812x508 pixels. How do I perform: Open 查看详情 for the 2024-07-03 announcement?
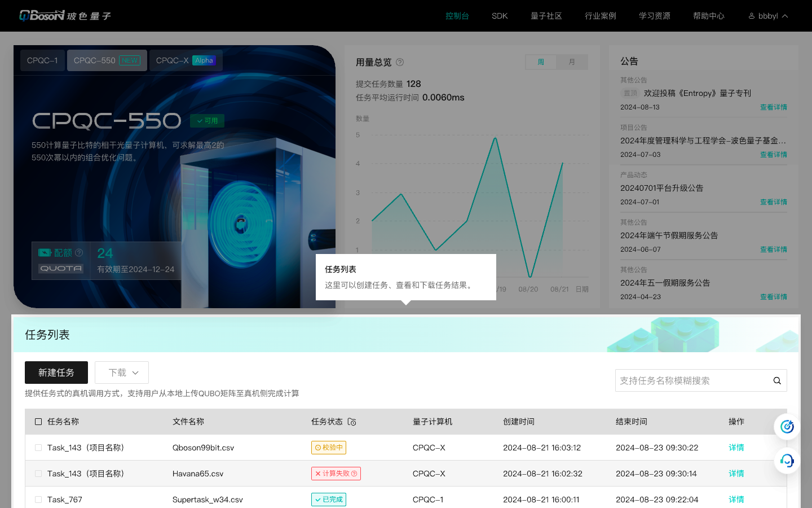click(x=774, y=155)
